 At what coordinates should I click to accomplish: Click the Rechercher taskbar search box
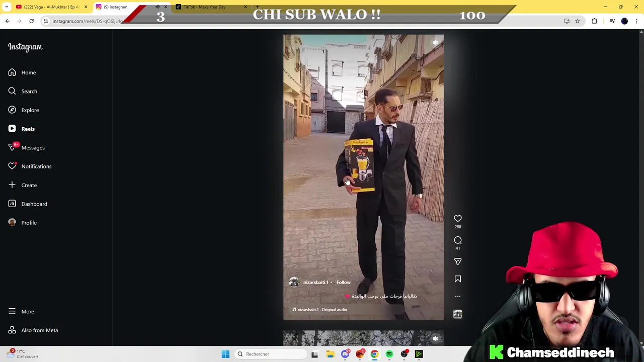click(x=271, y=354)
